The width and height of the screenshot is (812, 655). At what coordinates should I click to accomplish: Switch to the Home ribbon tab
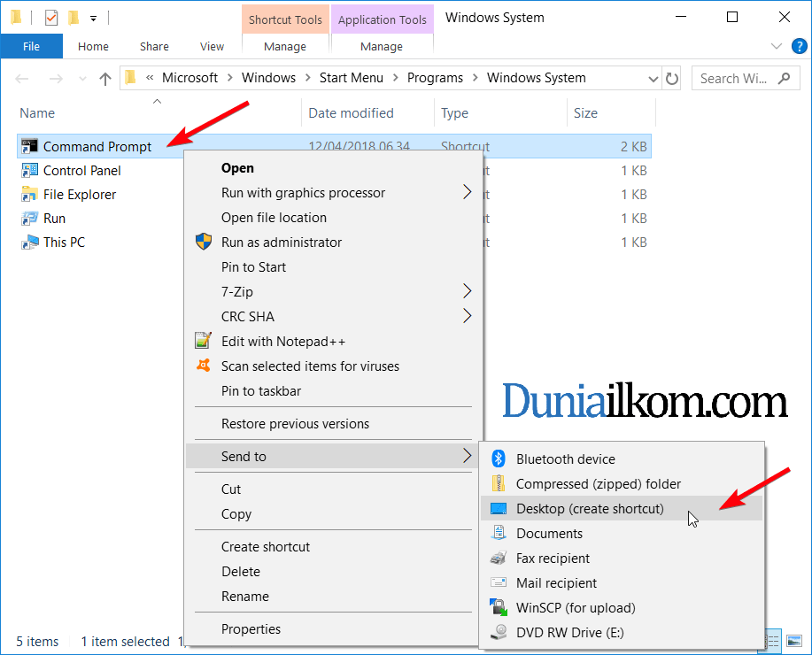click(93, 46)
